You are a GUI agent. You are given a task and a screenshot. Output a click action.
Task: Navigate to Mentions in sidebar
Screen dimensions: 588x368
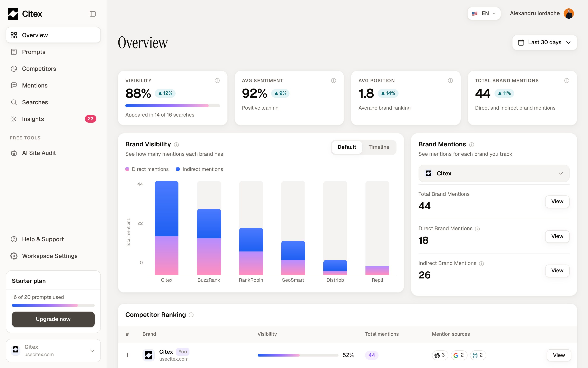(53, 85)
